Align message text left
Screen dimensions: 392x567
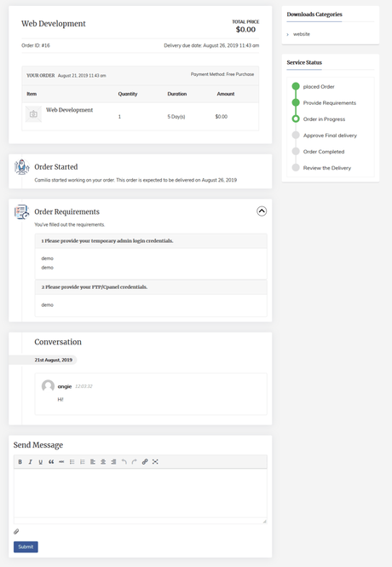pos(93,462)
